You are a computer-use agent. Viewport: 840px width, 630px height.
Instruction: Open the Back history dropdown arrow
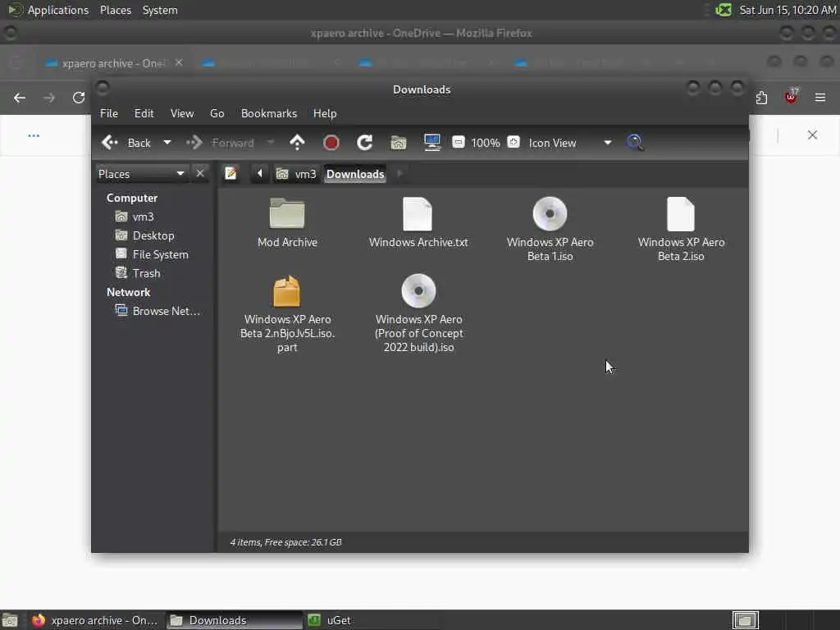(x=167, y=143)
